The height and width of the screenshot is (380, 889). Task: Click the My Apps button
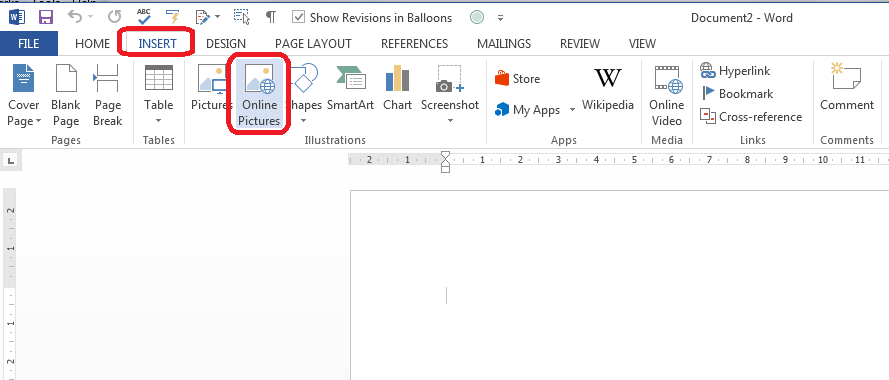click(x=528, y=109)
